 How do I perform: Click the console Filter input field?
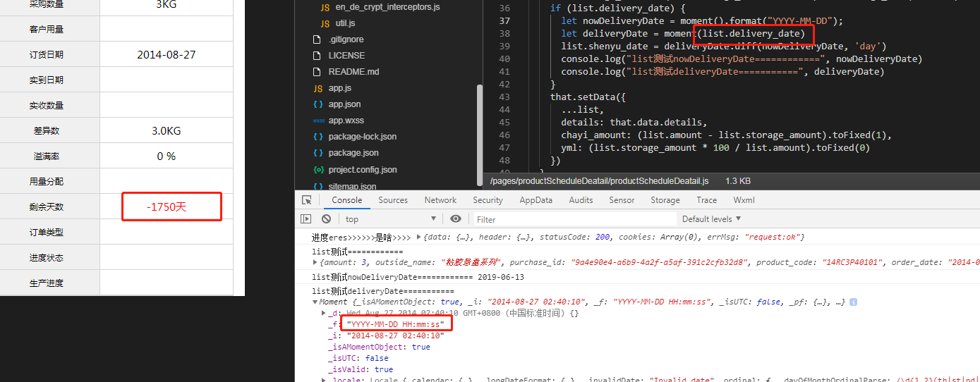[x=575, y=219]
